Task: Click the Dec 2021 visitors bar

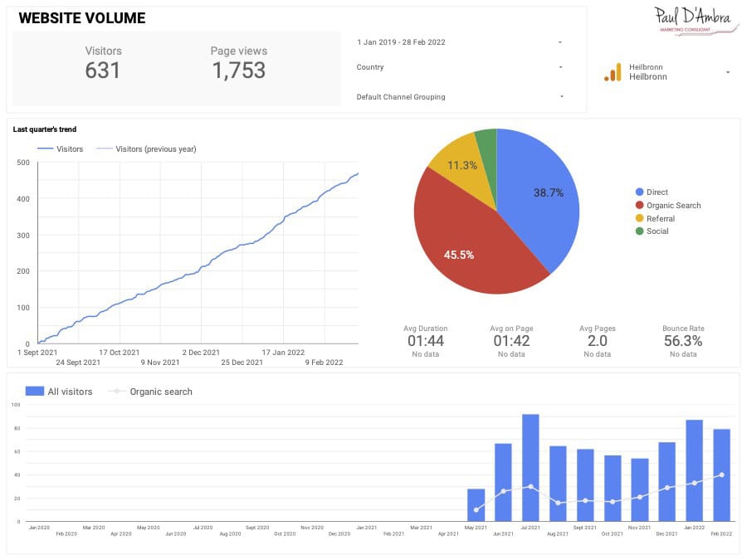Action: click(x=667, y=482)
